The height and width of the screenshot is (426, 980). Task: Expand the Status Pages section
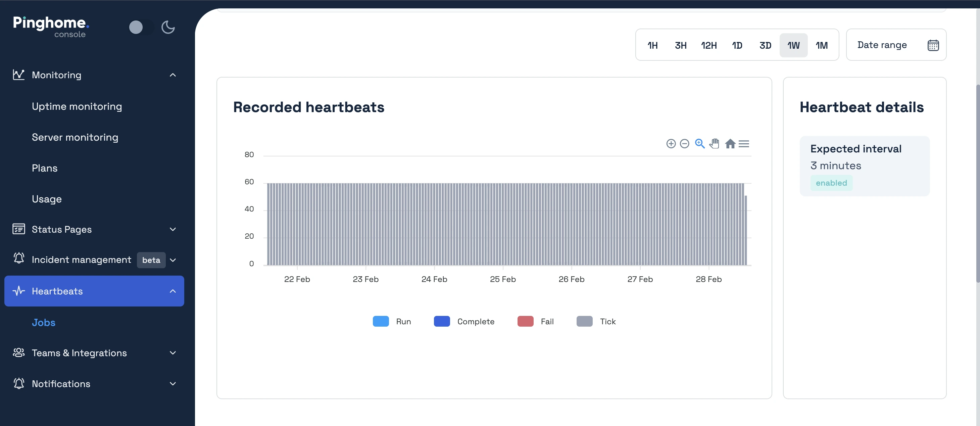pyautogui.click(x=173, y=229)
